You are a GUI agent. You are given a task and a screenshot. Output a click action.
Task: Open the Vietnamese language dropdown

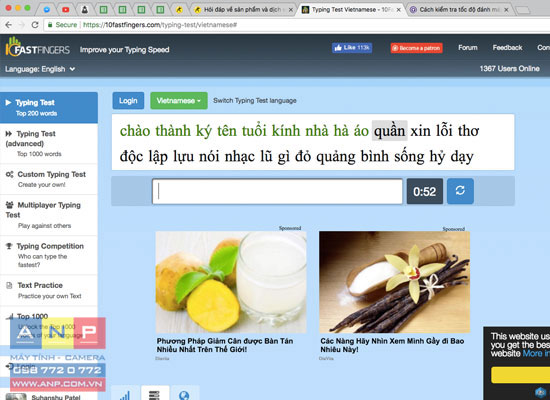click(179, 101)
